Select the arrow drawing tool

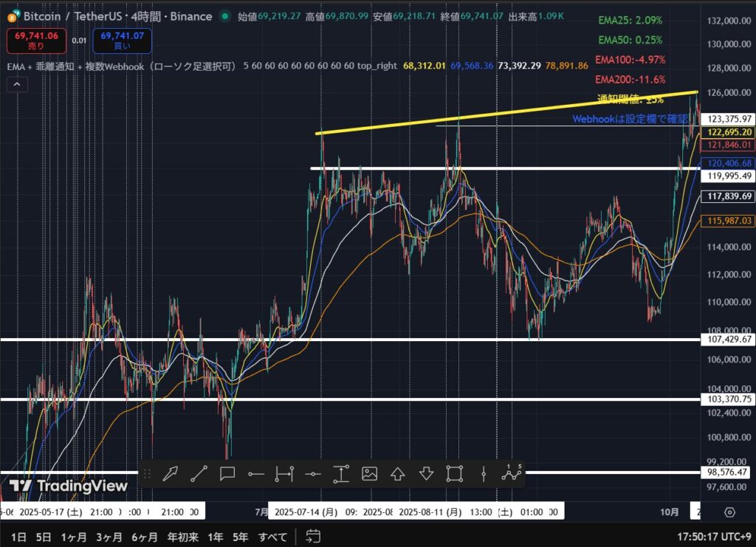coord(171,473)
